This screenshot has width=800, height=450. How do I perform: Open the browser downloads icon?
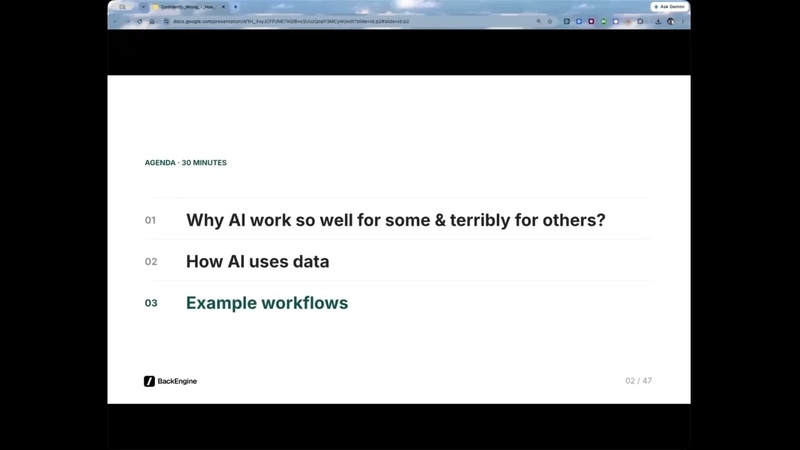(x=658, y=21)
